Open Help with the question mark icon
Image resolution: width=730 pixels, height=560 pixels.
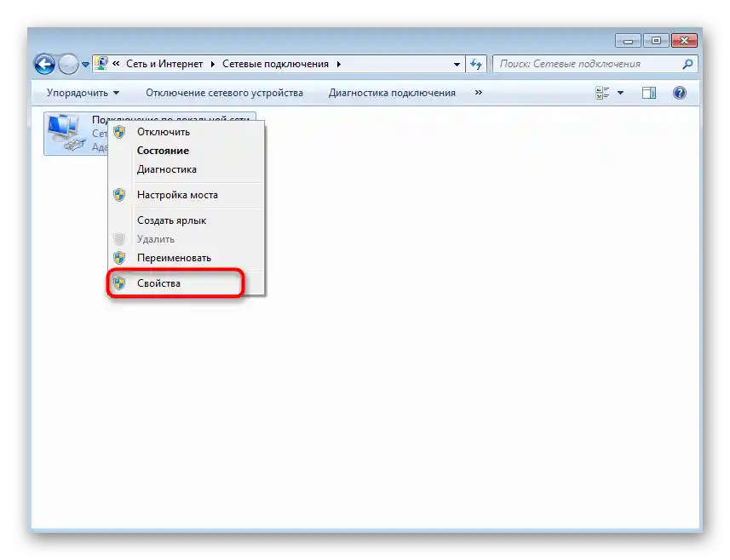click(x=679, y=93)
